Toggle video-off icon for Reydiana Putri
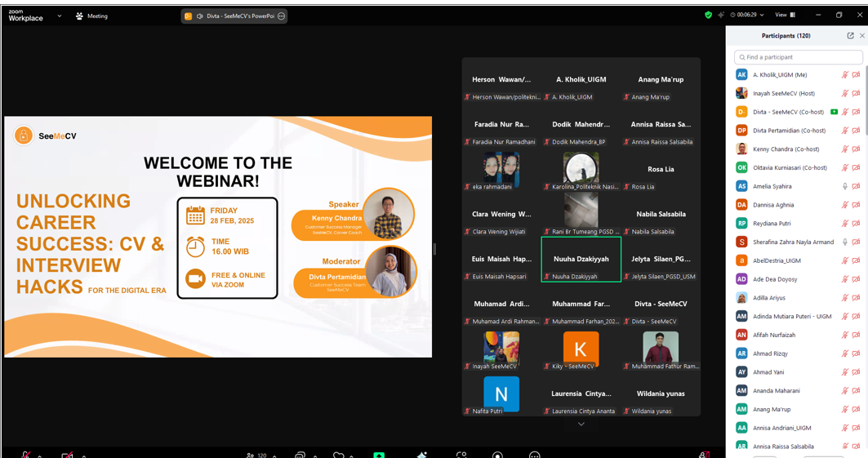868x458 pixels. pyautogui.click(x=856, y=224)
